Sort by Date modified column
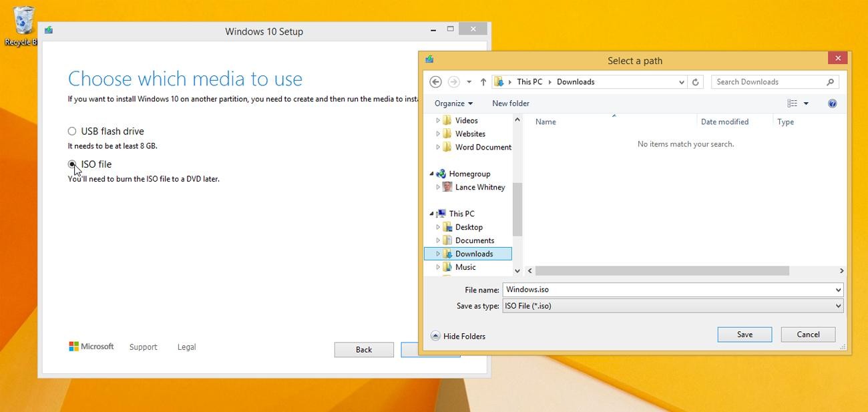 (x=724, y=122)
